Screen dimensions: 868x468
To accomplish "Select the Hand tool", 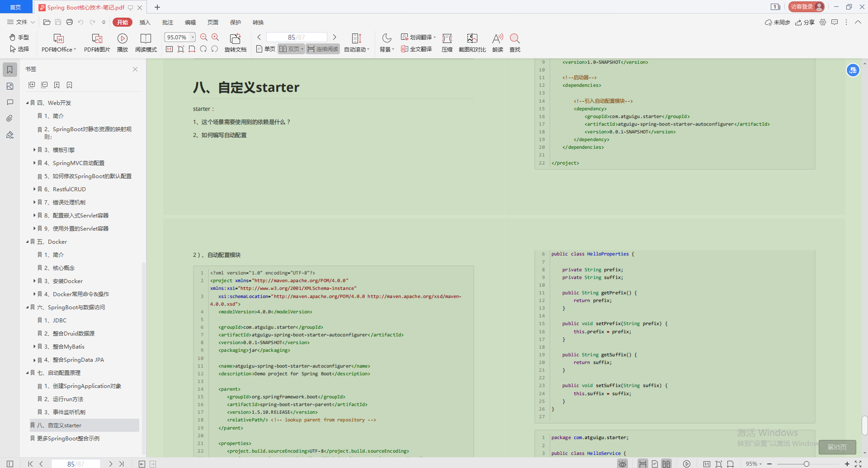I will (x=19, y=37).
